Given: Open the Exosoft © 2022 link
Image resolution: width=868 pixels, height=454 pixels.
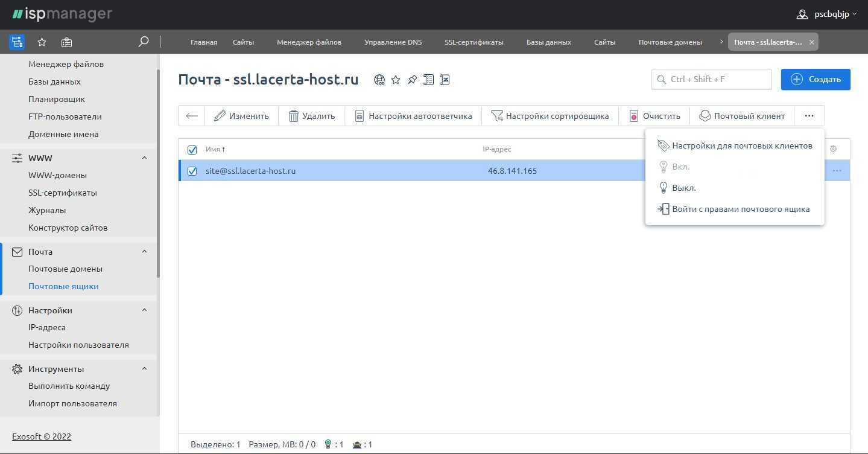Looking at the screenshot, I should [42, 436].
